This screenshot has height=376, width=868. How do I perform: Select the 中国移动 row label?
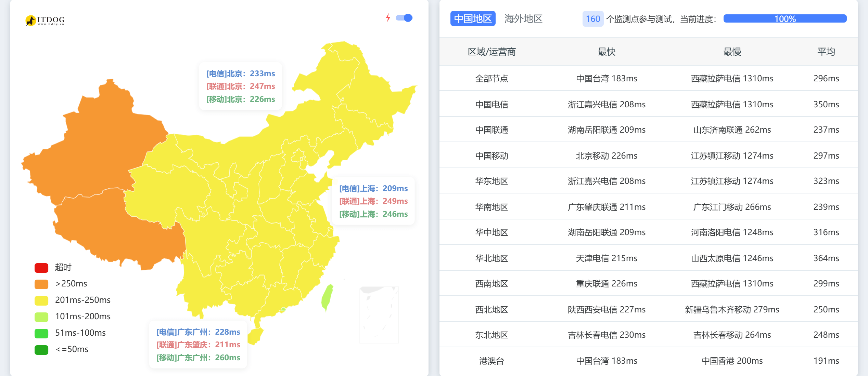[x=492, y=156]
